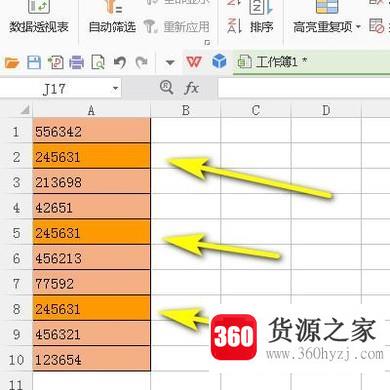This screenshot has height=390, width=390.
Task: Select cell A5 highlighted 245631
Action: click(x=91, y=233)
